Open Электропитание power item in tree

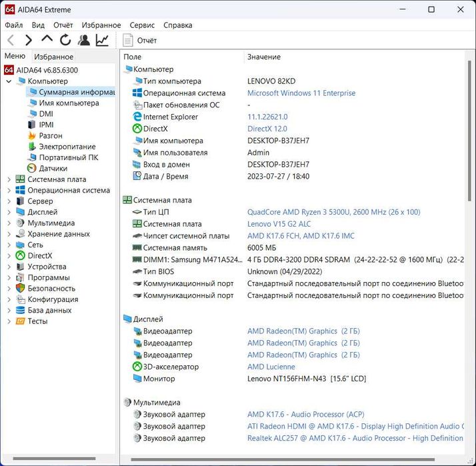(67, 147)
